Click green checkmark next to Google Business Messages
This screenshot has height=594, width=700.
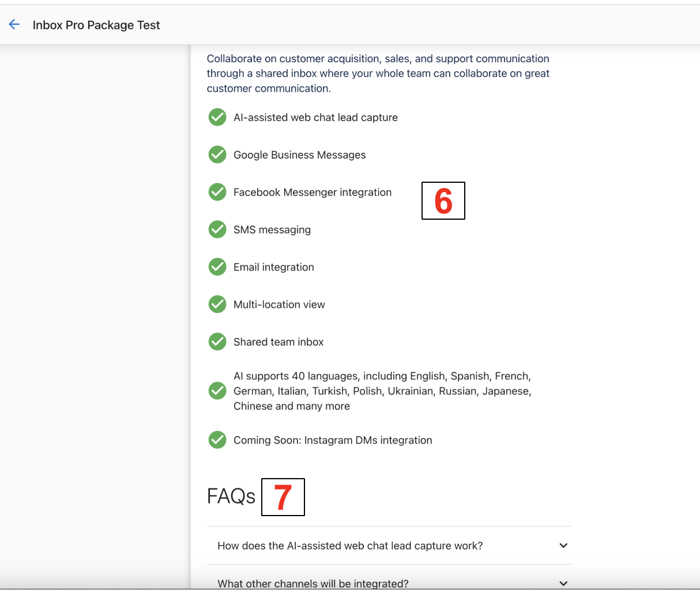[217, 155]
